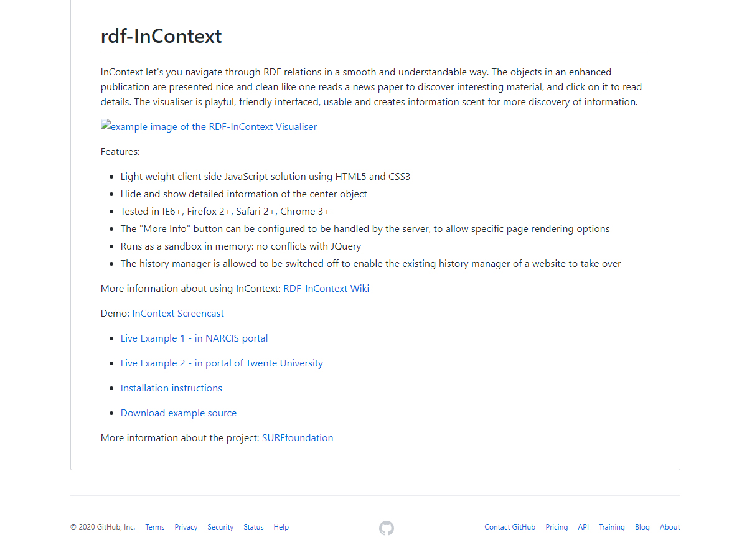Check GitHub Status in footer
This screenshot has width=747, height=560.
click(x=253, y=527)
